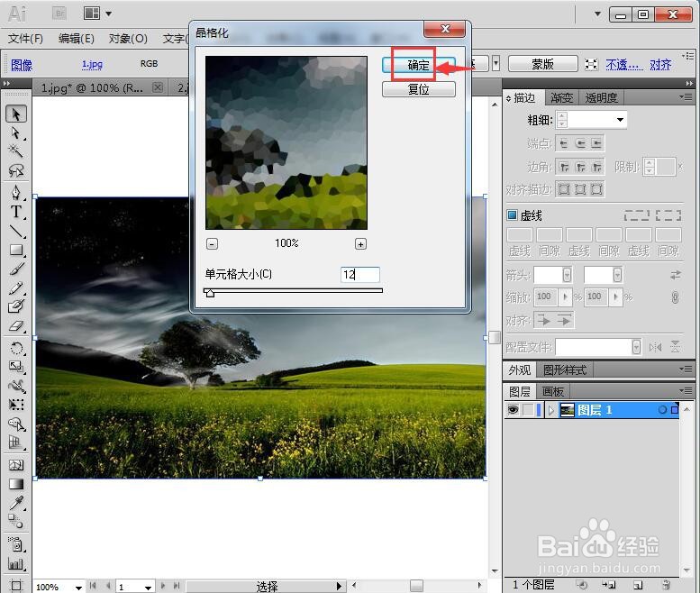The height and width of the screenshot is (593, 700).
Task: Select the Perspective Grid tool
Action: coord(16,442)
